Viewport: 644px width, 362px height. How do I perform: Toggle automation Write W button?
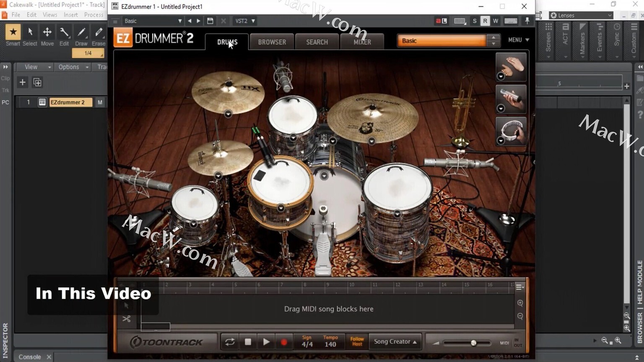pyautogui.click(x=496, y=21)
